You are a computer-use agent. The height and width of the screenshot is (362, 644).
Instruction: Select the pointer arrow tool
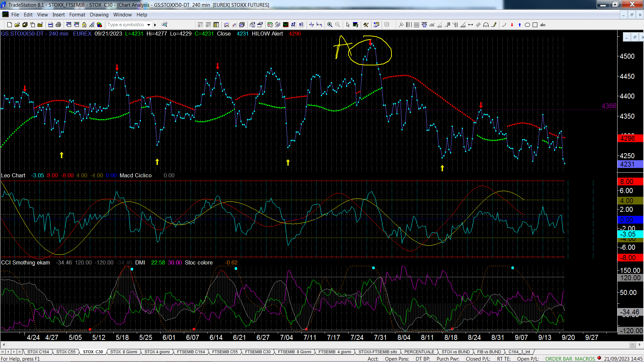(348, 25)
